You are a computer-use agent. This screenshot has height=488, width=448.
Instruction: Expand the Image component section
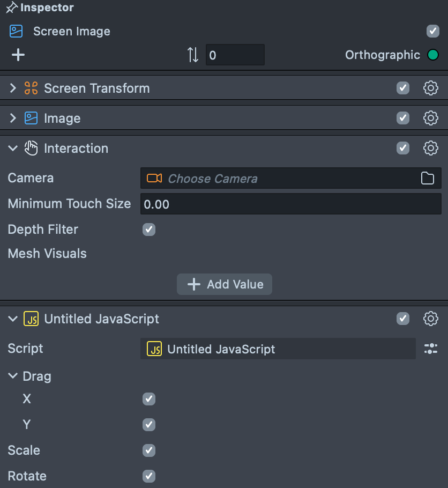[x=13, y=118]
